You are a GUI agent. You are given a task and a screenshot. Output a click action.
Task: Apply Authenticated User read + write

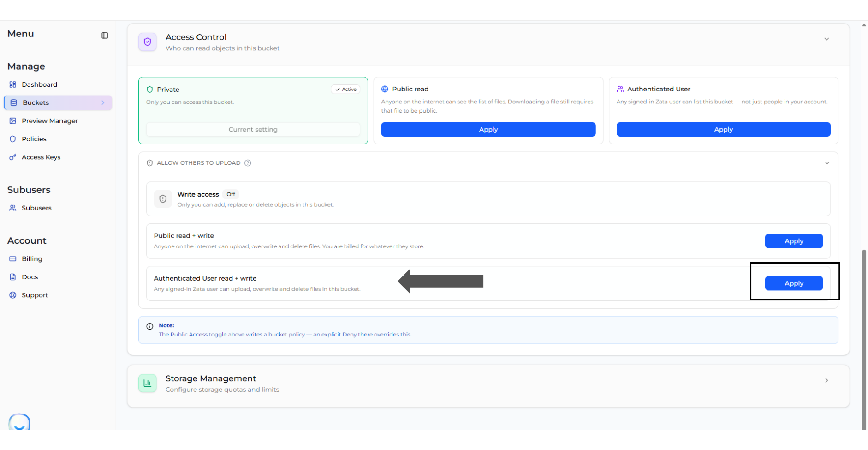[794, 283]
